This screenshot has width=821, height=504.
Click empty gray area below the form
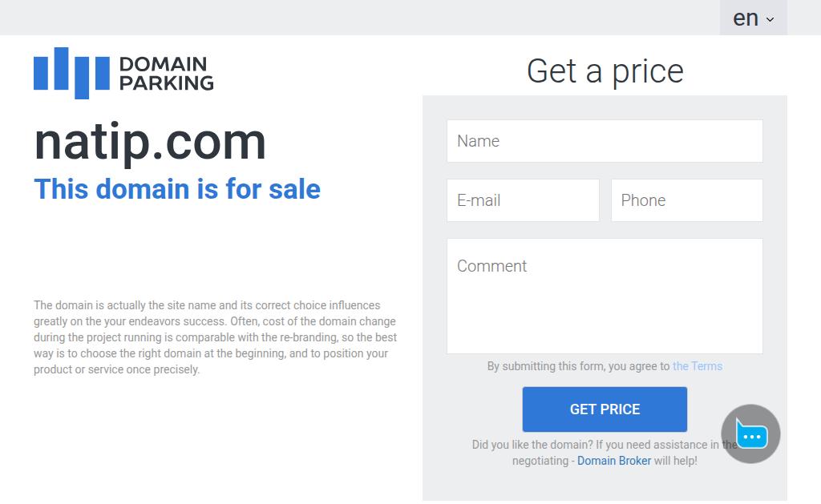click(605, 486)
